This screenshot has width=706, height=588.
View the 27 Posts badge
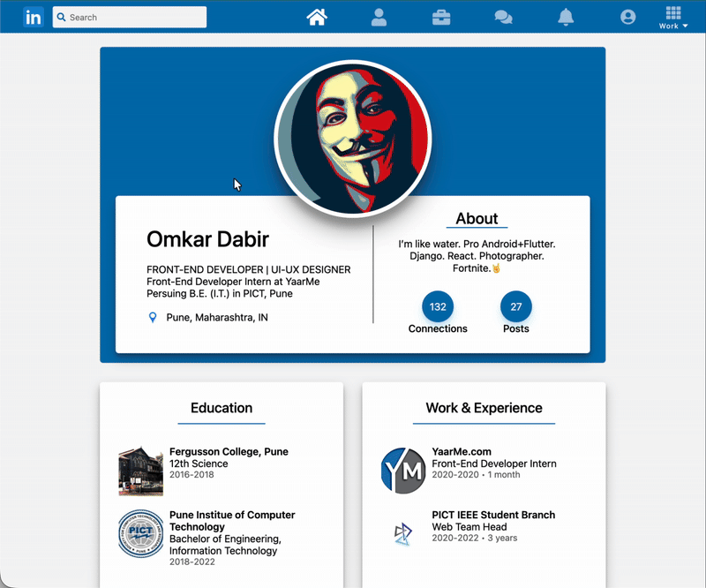coord(515,306)
